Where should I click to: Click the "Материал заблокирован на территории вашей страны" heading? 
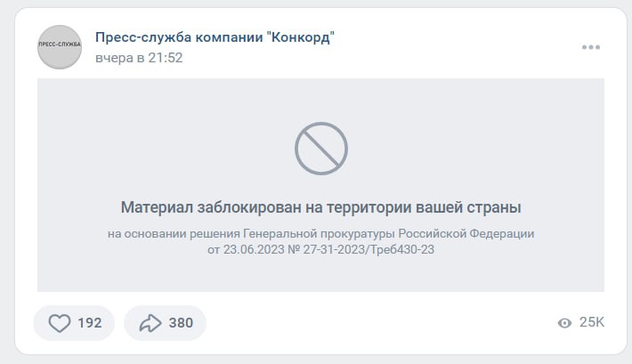[320, 207]
